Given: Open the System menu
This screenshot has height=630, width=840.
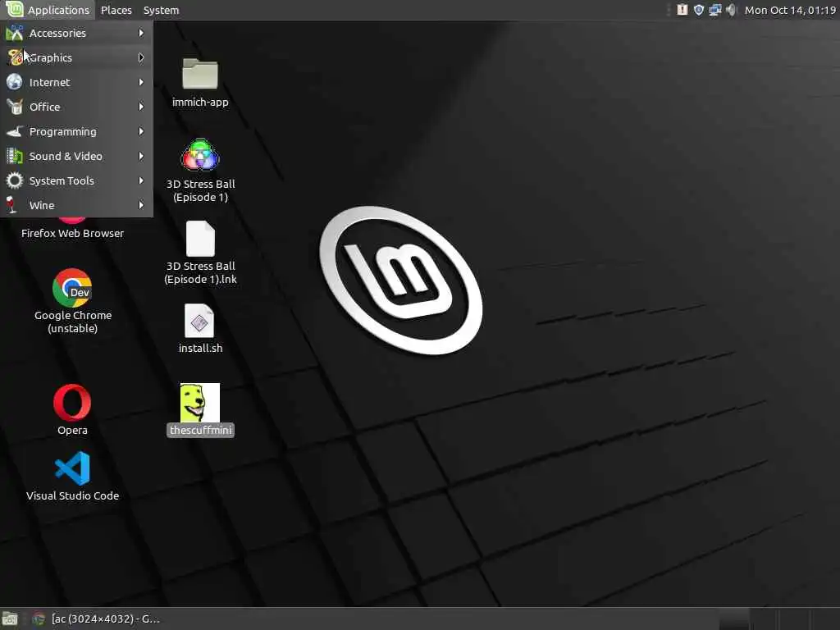Looking at the screenshot, I should pyautogui.click(x=162, y=10).
